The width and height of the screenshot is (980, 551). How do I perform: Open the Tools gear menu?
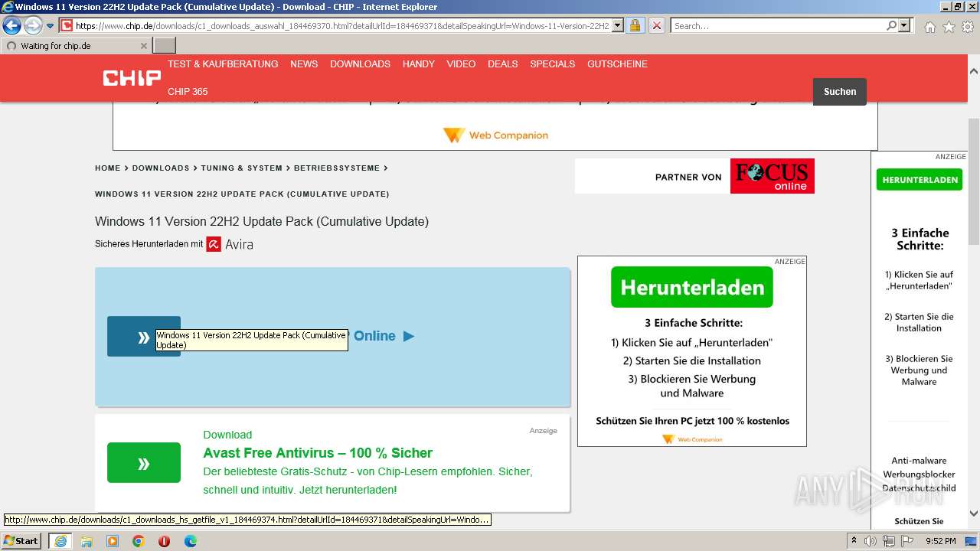[x=967, y=27]
